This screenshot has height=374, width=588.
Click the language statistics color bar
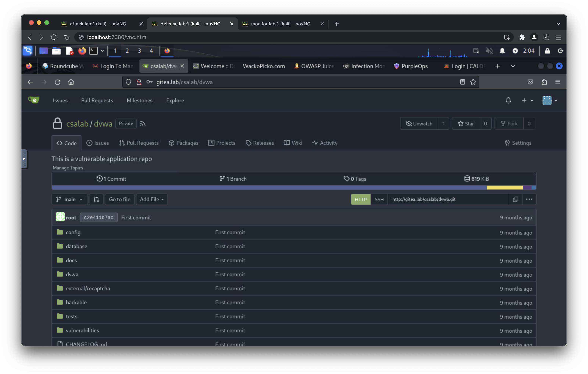(x=269, y=188)
